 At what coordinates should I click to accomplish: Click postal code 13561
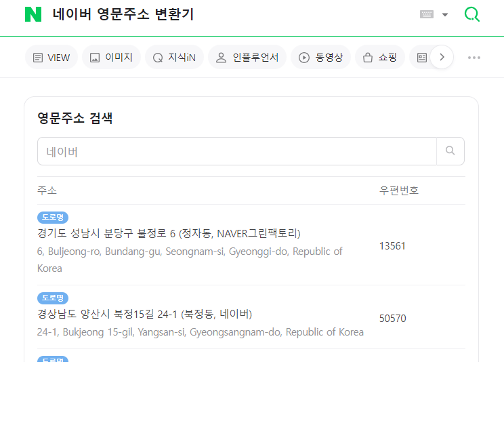coord(392,246)
